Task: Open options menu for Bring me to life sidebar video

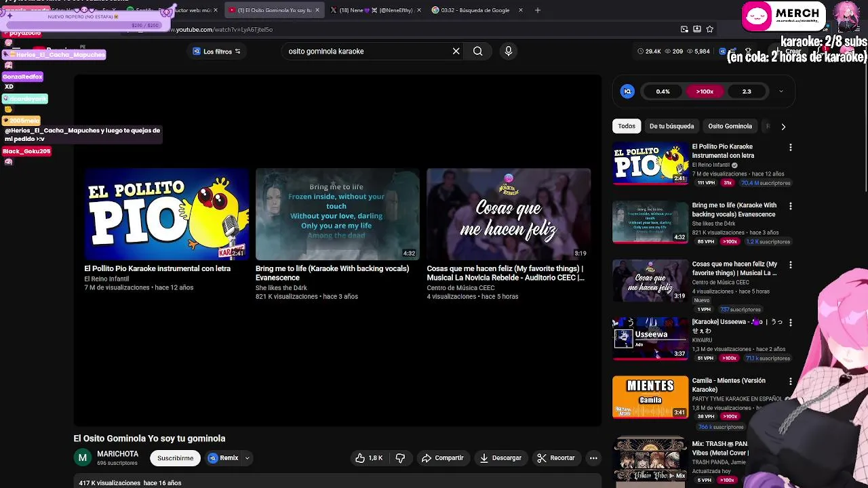Action: point(790,206)
